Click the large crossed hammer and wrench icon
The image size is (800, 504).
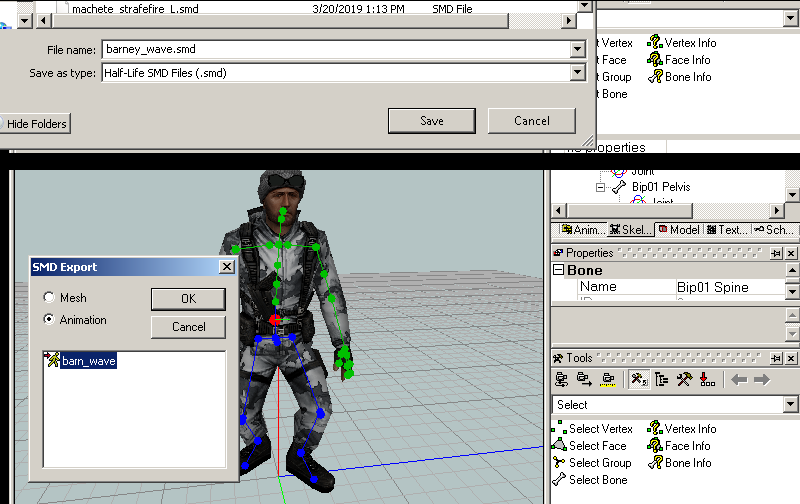tap(685, 380)
